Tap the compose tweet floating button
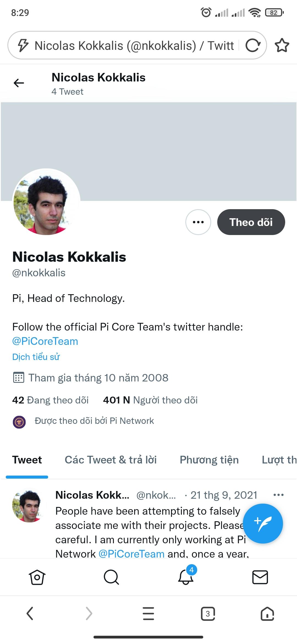 pos(263,523)
